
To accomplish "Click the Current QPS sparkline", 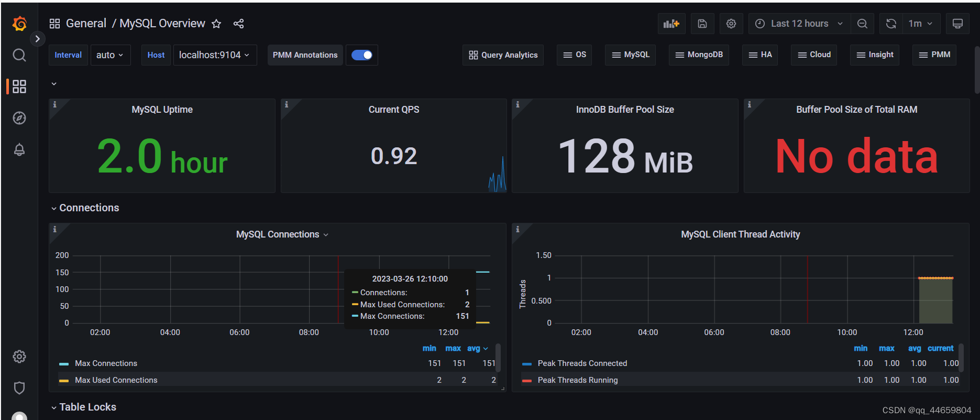I will [x=497, y=174].
